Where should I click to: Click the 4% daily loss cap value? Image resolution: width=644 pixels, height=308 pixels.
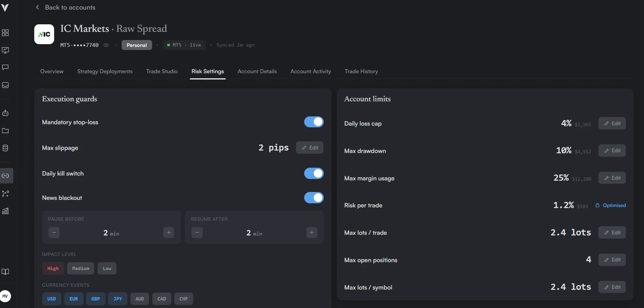click(x=566, y=123)
